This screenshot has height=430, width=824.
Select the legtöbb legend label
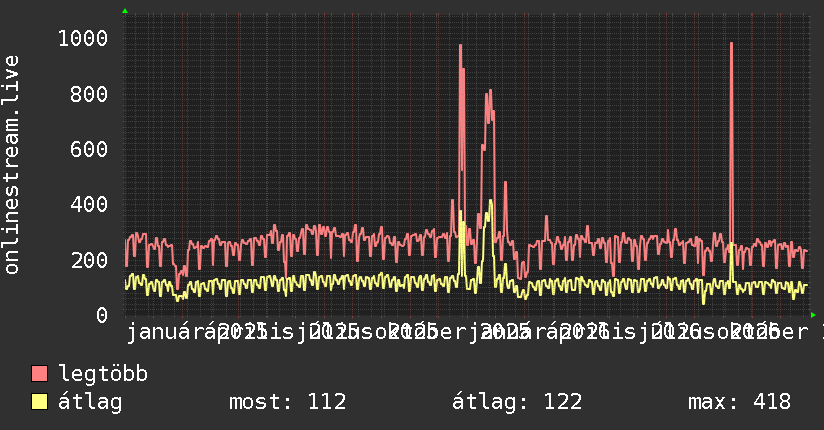pyautogui.click(x=103, y=374)
